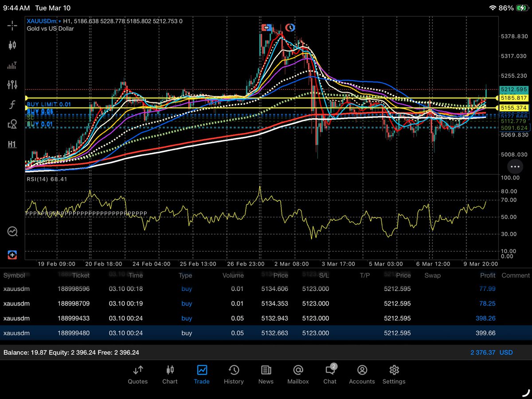The image size is (532, 399).
Task: Tap the Wi-Fi status icon
Action: pyautogui.click(x=492, y=8)
